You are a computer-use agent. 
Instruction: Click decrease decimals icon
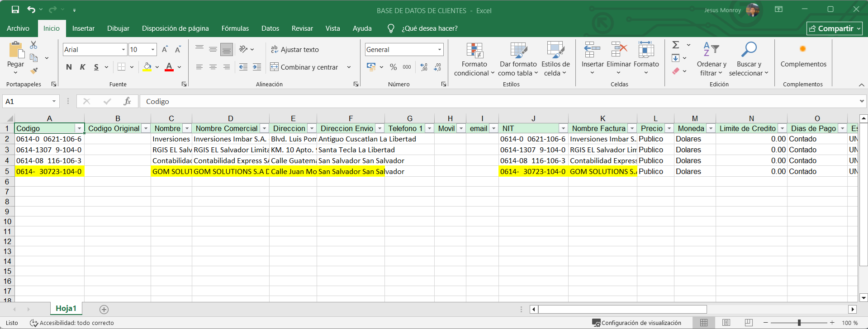pos(437,67)
